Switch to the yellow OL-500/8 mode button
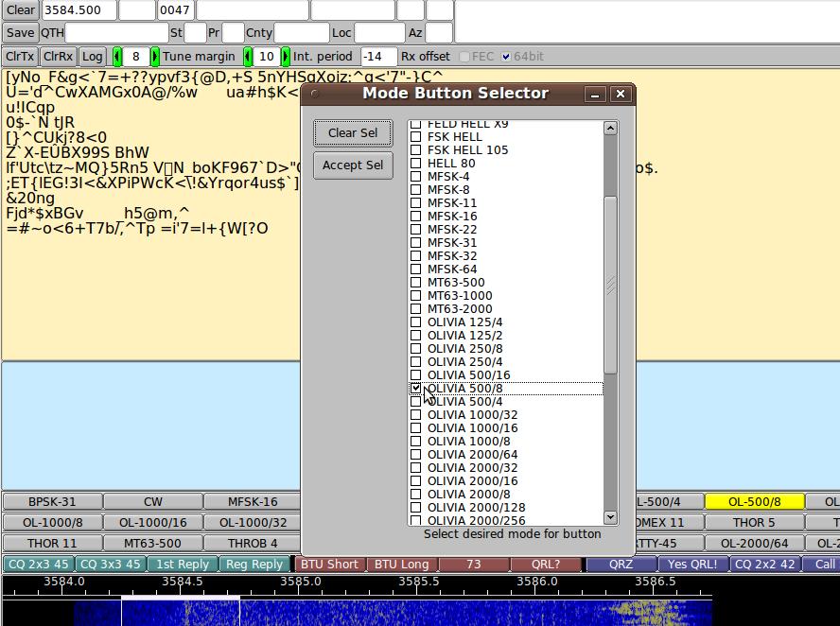 coord(754,502)
